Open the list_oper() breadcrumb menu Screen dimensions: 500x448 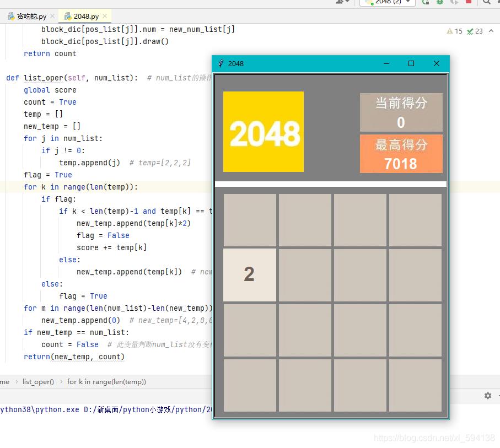(39, 381)
